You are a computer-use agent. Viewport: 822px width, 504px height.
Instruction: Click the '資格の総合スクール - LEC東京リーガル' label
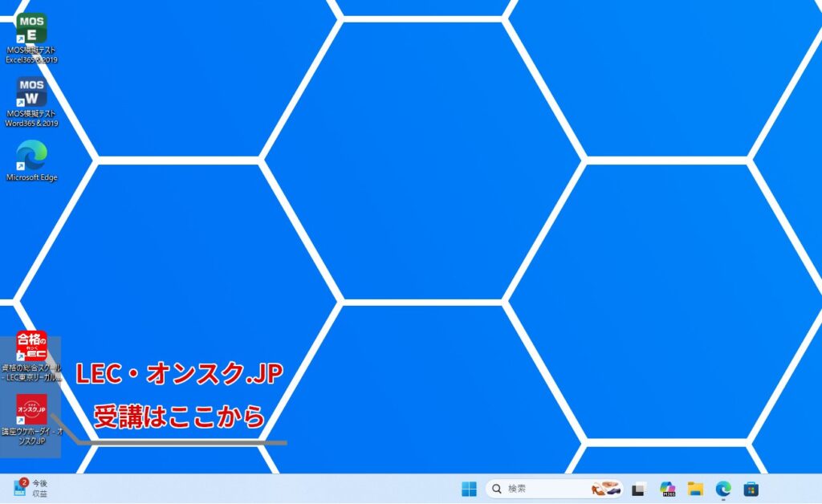(x=31, y=372)
